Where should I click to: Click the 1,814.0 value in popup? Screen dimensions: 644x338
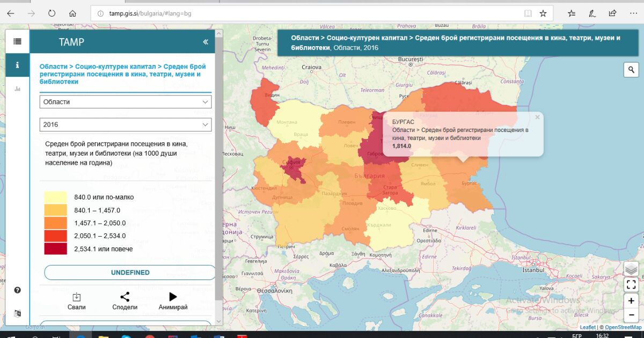pos(402,146)
